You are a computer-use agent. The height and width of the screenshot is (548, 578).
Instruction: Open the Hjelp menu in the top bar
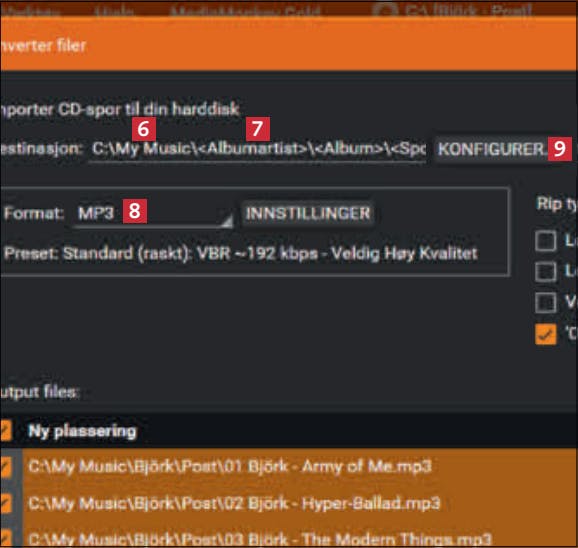[114, 11]
